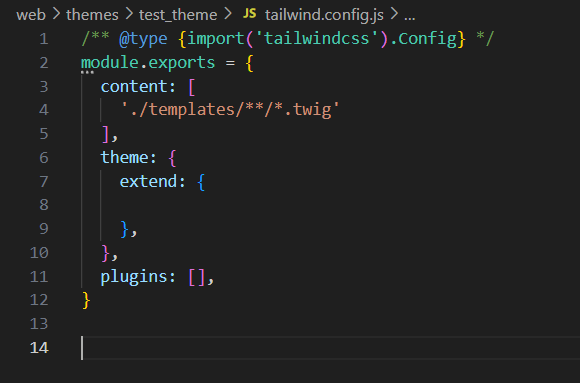Click line number 1 in gutter
The width and height of the screenshot is (580, 383).
click(44, 39)
